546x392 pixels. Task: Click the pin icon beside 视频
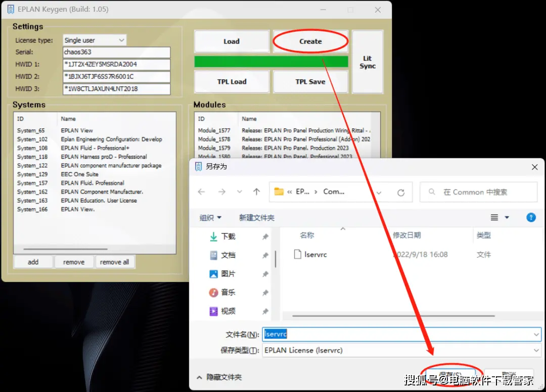[265, 311]
